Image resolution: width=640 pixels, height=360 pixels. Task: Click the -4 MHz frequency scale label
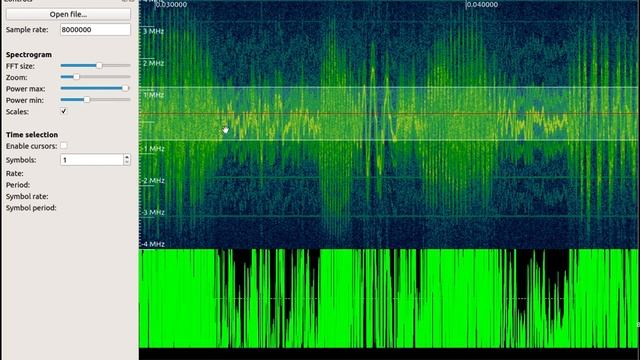click(153, 244)
